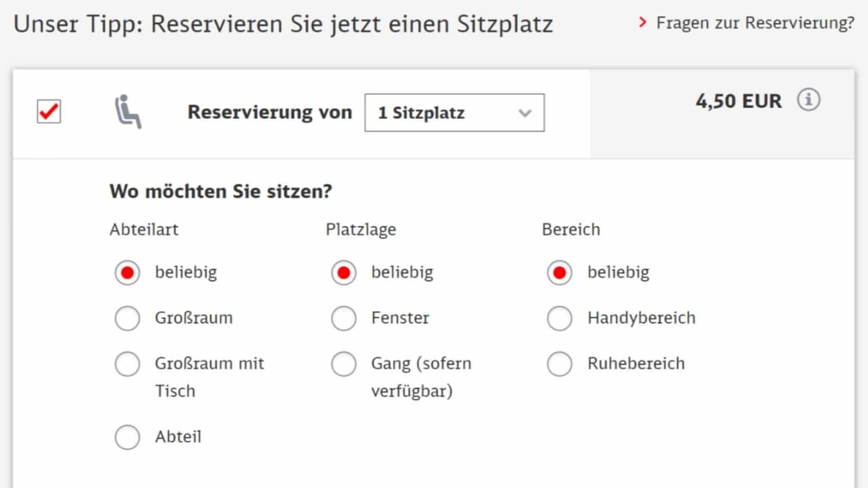Select Abteil under Abteilart

point(127,437)
